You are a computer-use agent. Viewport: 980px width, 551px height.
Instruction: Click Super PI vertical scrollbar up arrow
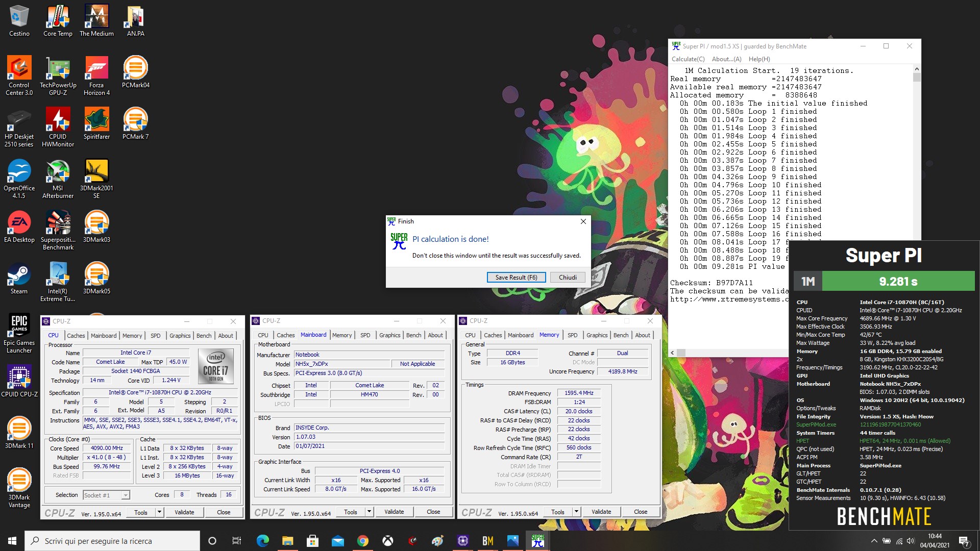point(917,69)
